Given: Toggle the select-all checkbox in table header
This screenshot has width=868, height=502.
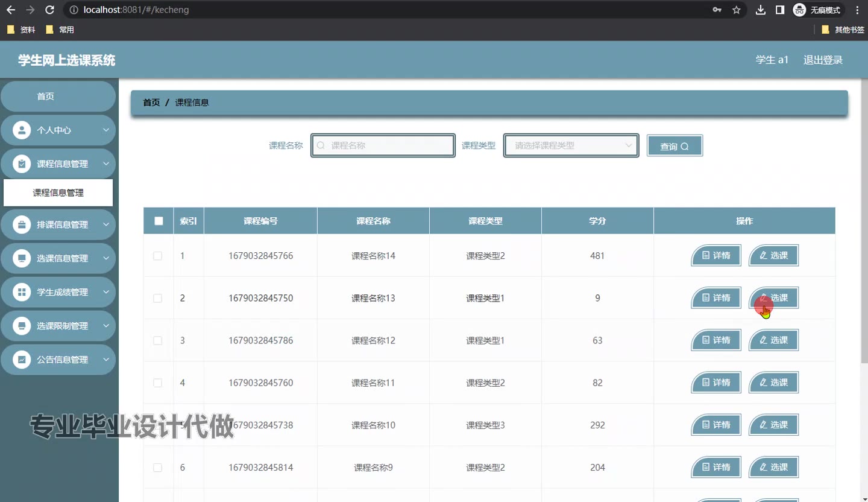Looking at the screenshot, I should (159, 221).
